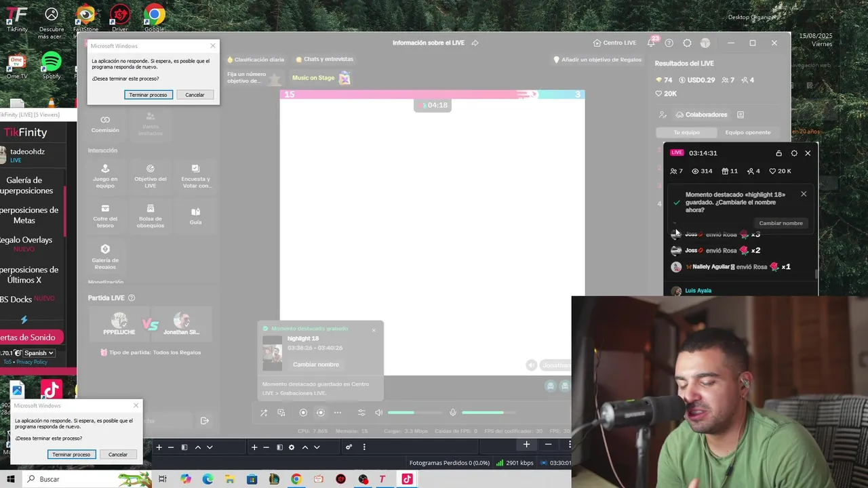868x488 pixels.
Task: Dismiss the highlight 18 saved notification
Action: tap(804, 194)
